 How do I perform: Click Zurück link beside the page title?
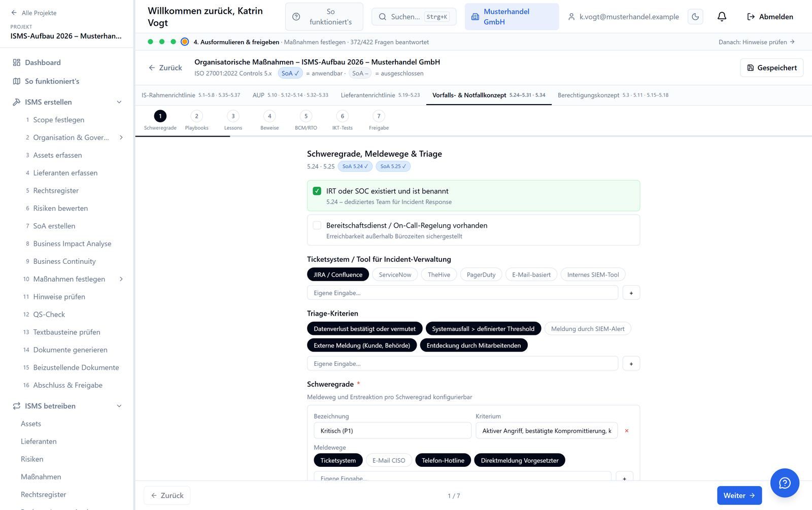point(165,68)
